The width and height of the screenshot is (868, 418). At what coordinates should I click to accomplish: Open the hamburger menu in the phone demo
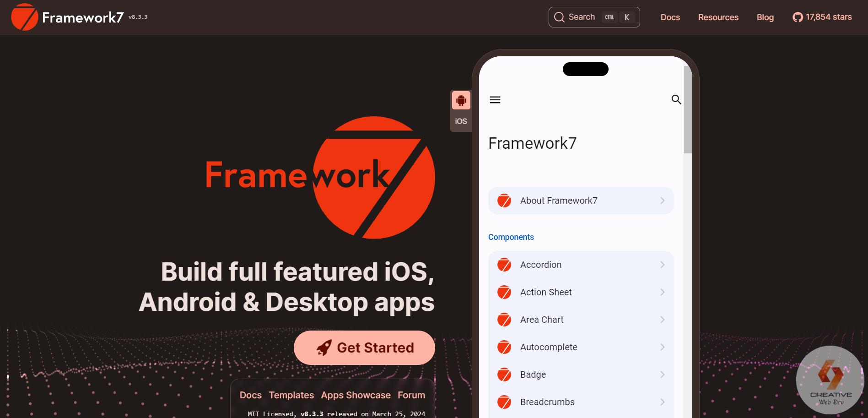495,100
